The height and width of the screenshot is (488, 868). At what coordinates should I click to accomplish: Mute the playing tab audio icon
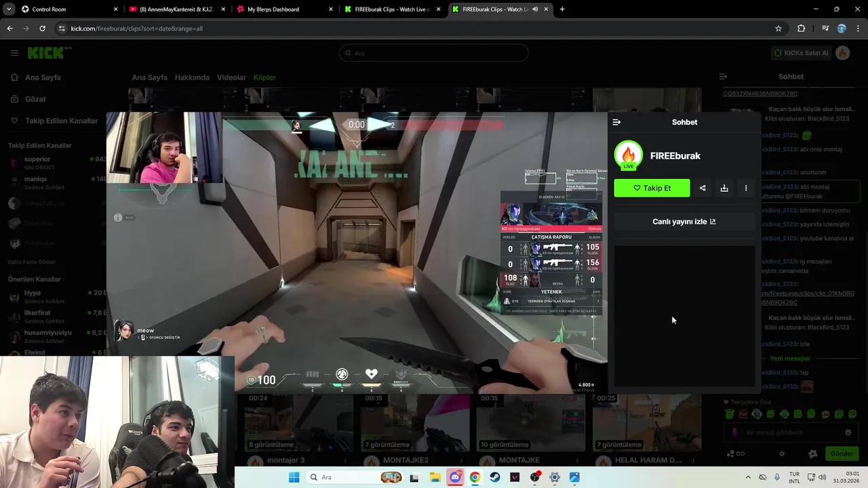coord(536,9)
